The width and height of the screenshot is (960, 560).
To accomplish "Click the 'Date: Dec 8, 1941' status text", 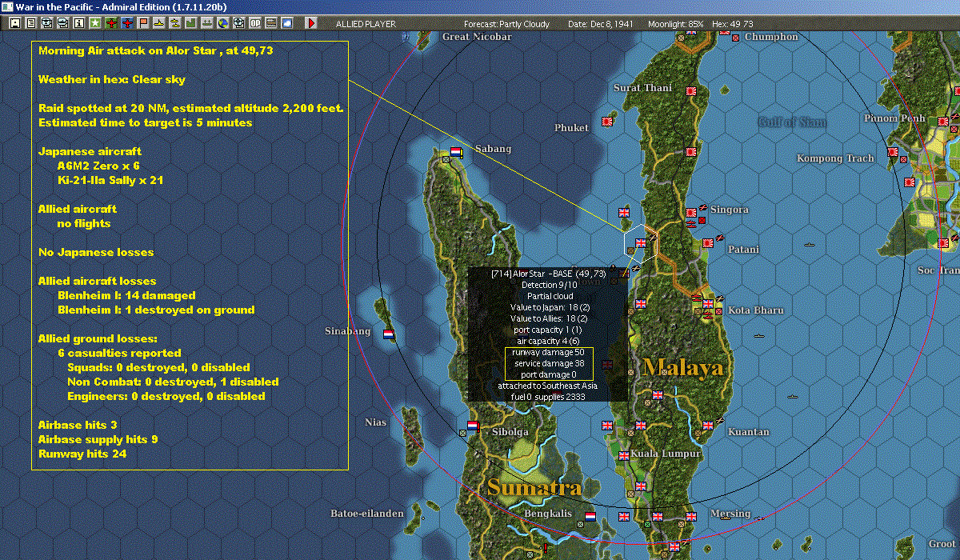I will (x=600, y=24).
